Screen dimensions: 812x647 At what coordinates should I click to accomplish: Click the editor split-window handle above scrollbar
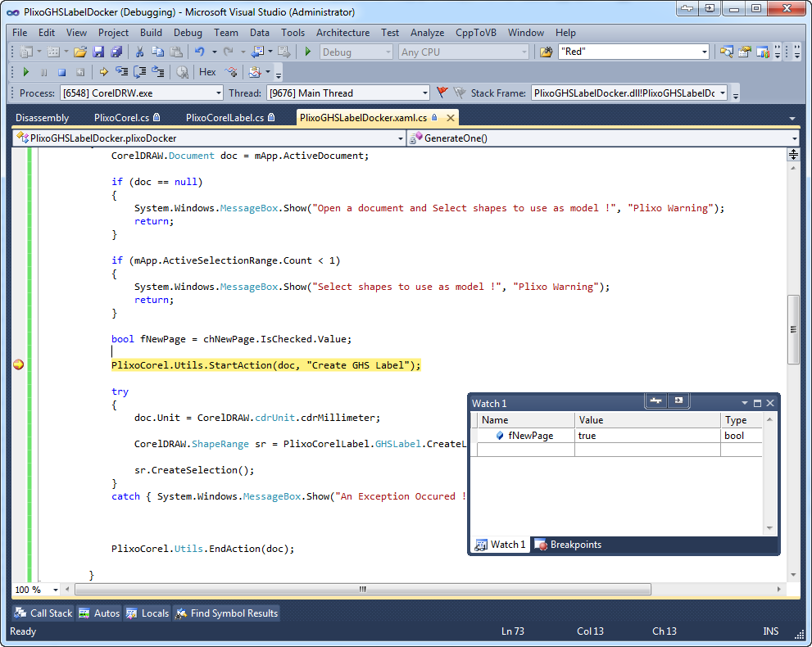(793, 154)
